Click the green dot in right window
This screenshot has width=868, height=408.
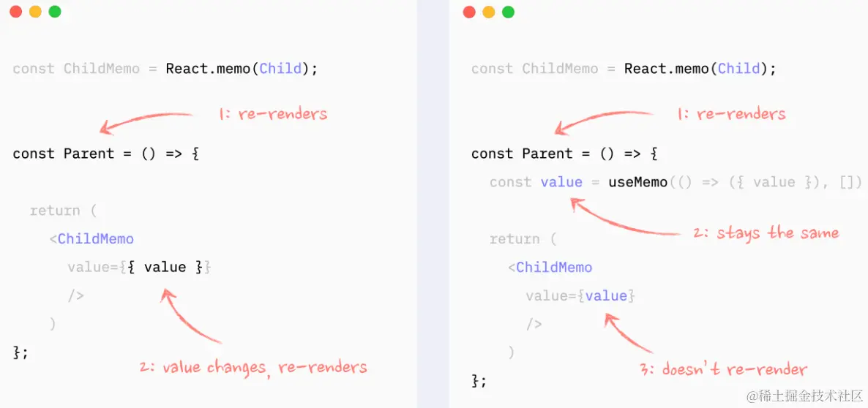[x=509, y=12]
